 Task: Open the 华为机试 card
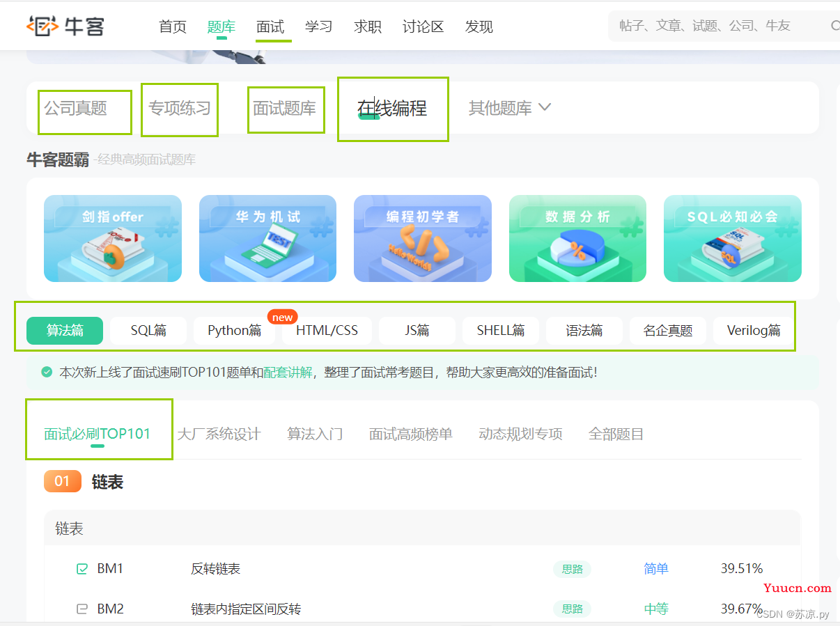pos(267,238)
